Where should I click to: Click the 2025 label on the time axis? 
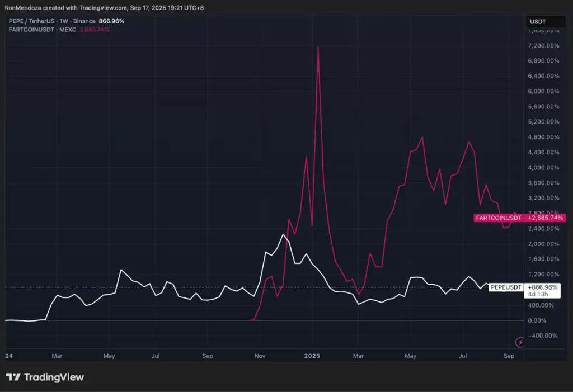(312, 356)
